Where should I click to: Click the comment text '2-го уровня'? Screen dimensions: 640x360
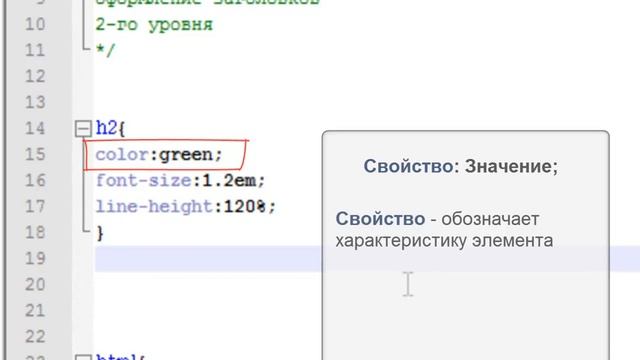click(x=154, y=25)
